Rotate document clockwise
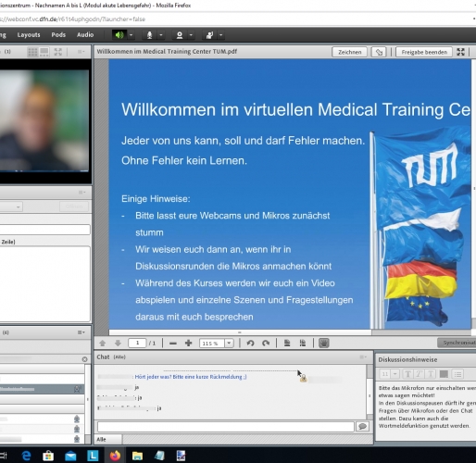Screen dimensions: 476x463 click(266, 344)
